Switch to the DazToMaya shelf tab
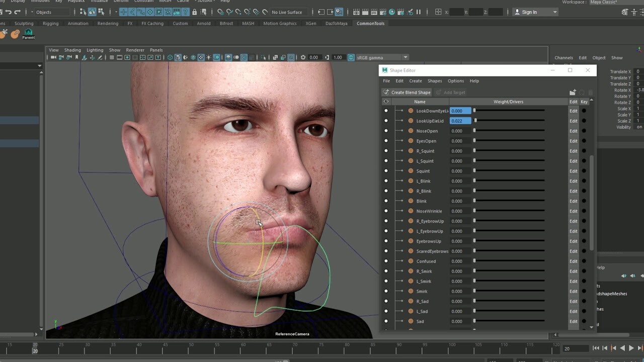The height and width of the screenshot is (362, 644). (336, 24)
